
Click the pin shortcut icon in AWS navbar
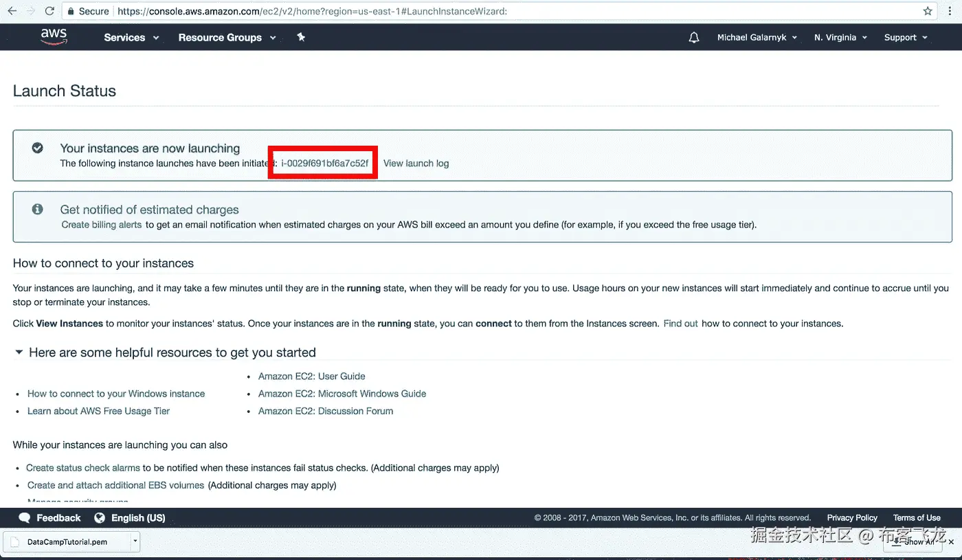point(301,37)
